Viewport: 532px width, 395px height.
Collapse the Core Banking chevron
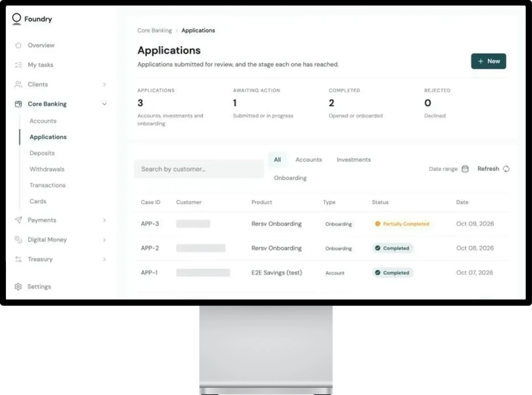click(104, 104)
